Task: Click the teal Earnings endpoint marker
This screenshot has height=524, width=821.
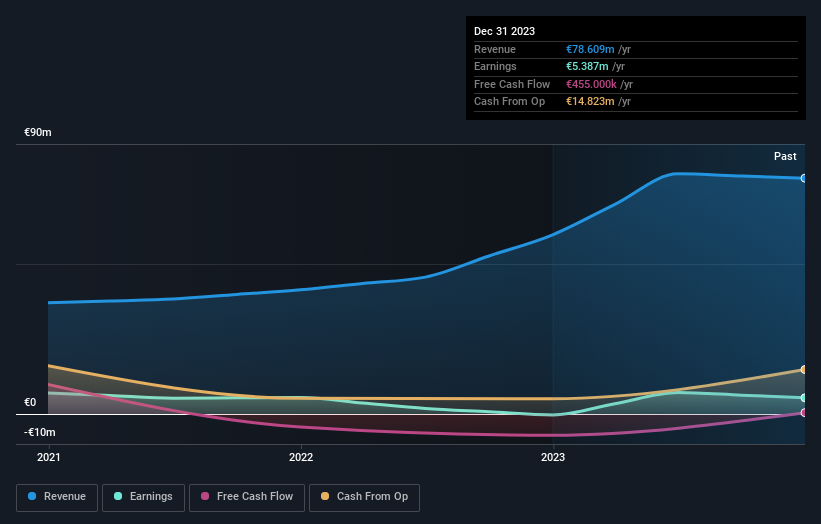Action: tap(804, 398)
